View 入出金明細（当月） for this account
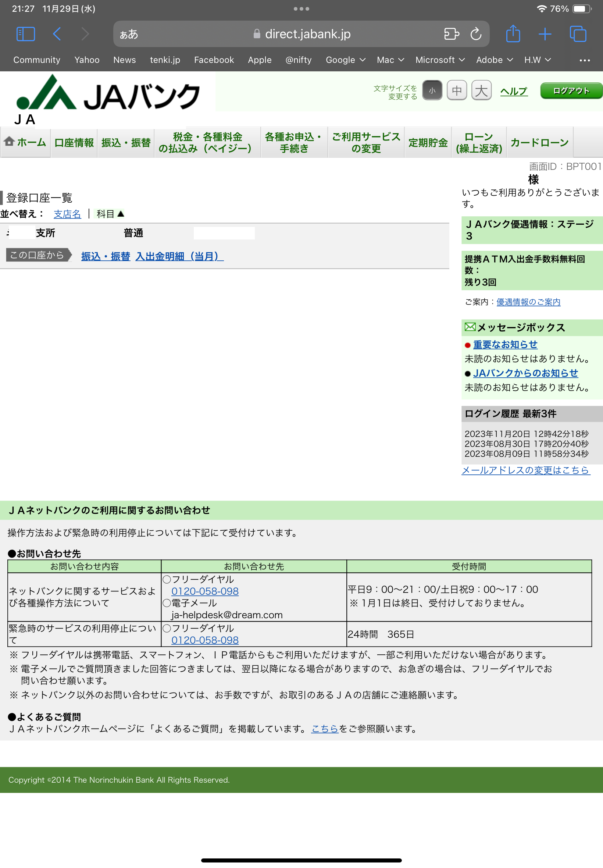Image resolution: width=603 pixels, height=868 pixels. 179,256
